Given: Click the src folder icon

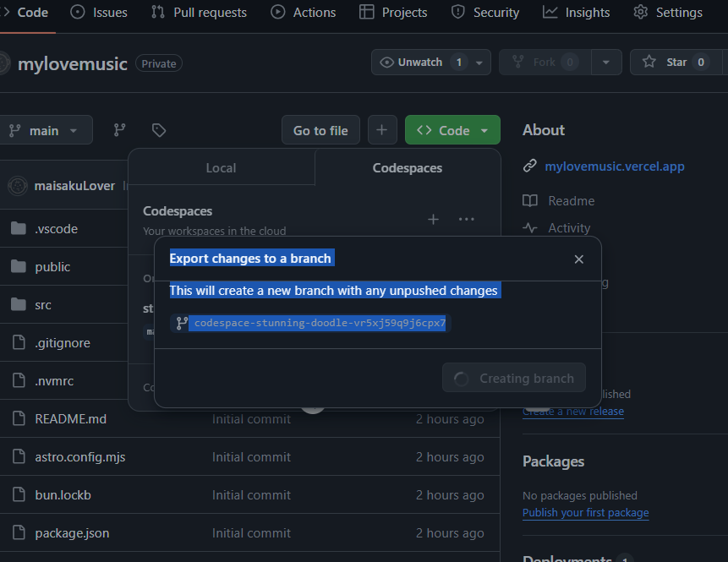Looking at the screenshot, I should (x=19, y=304).
